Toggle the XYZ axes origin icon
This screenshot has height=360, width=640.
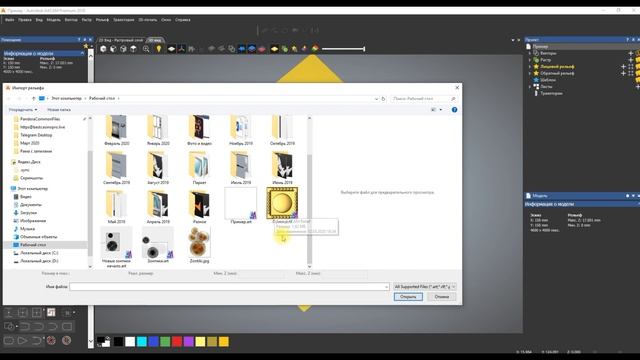coord(181,49)
